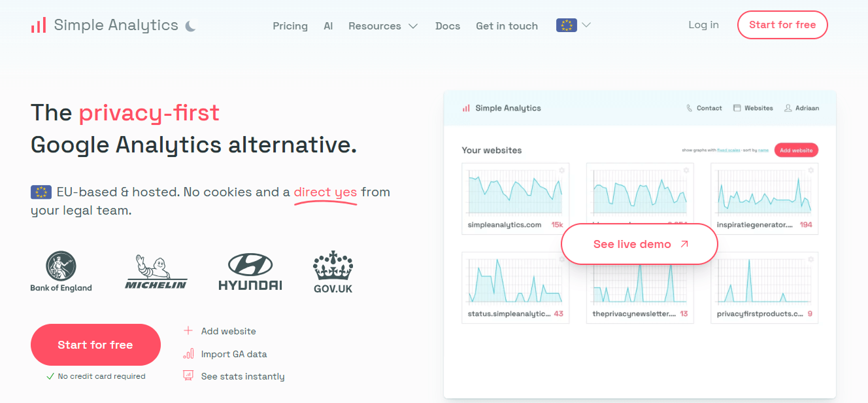Click the Hyundai logo
This screenshot has height=403, width=868.
tap(250, 272)
